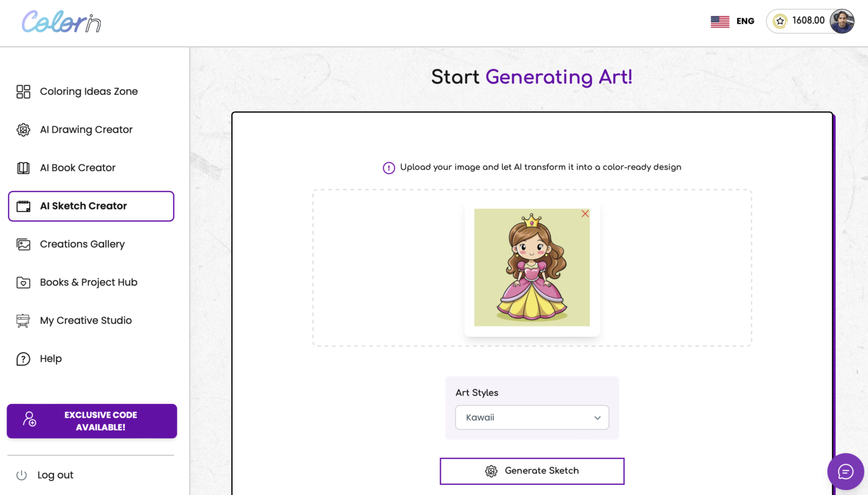This screenshot has width=868, height=495.
Task: Open Help via question mark icon
Action: coord(23,358)
